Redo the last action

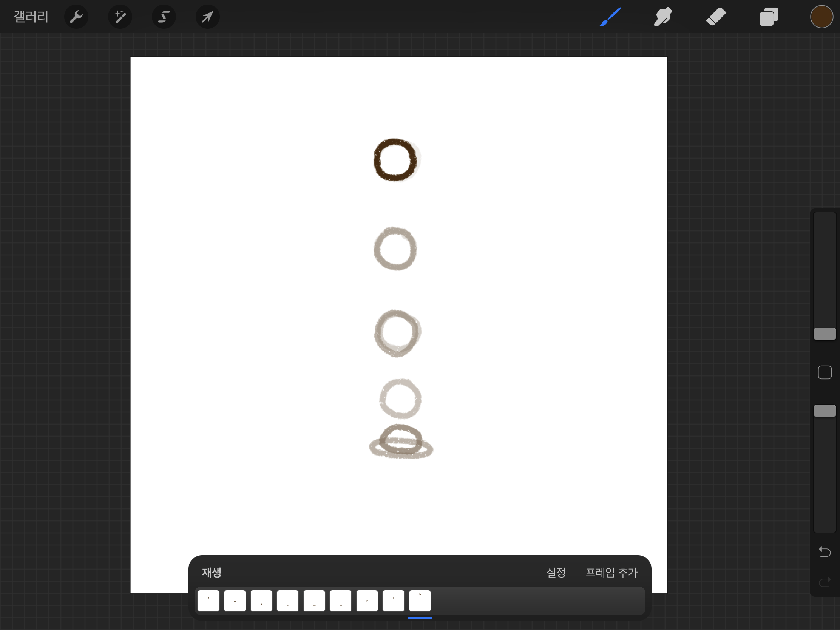tap(825, 582)
